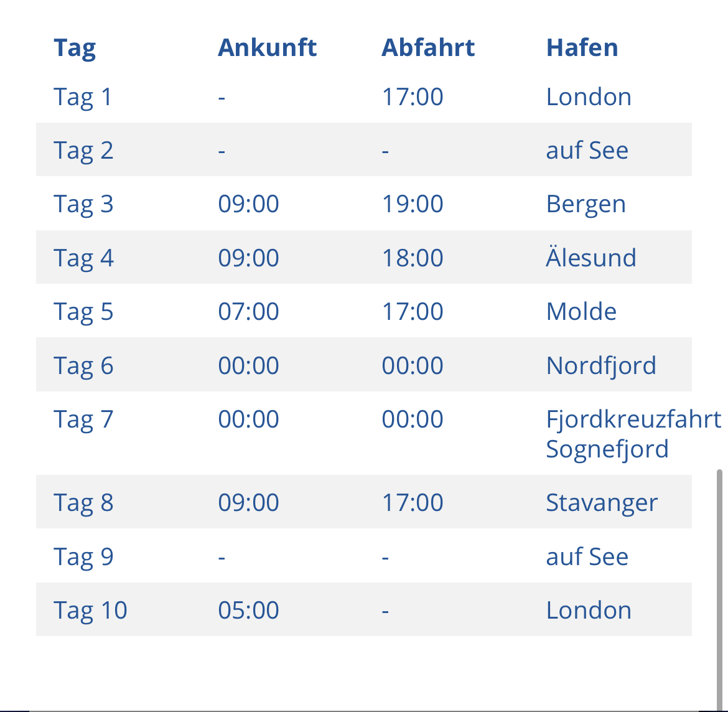Click the Tag 9 row label
728x712 pixels.
tap(83, 556)
